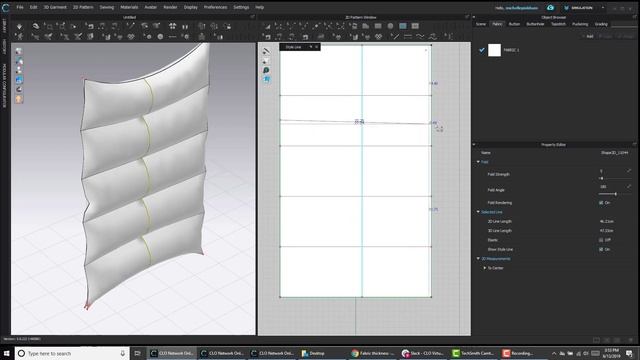Click the top icon in 2D window vertical toolbar
The width and height of the screenshot is (640, 360).
(266, 51)
